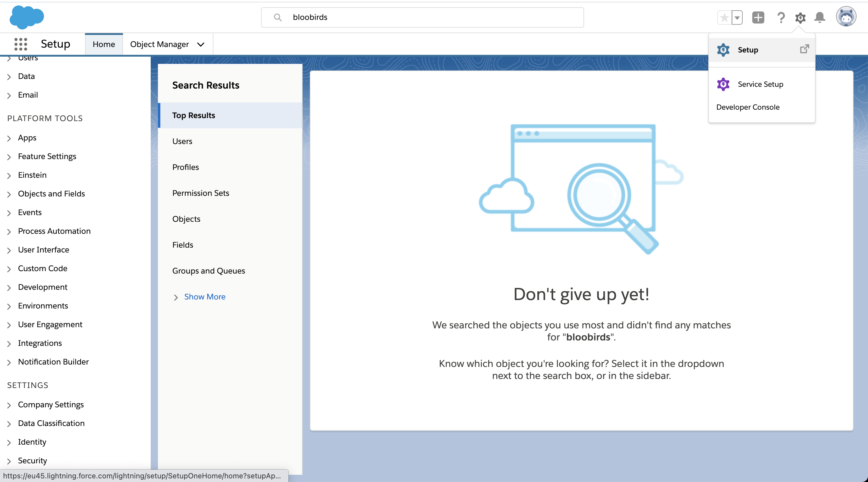Open User Interface in the setup tree
868x482 pixels.
(x=43, y=250)
